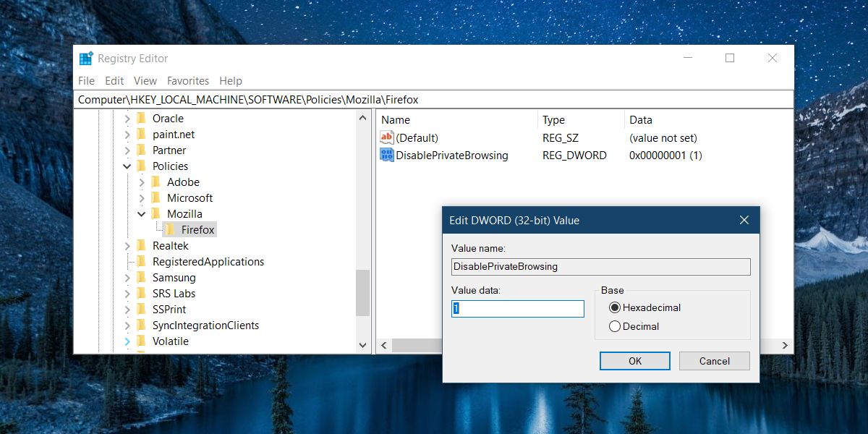Click the Registry Editor app icon in the title bar

coord(86,59)
